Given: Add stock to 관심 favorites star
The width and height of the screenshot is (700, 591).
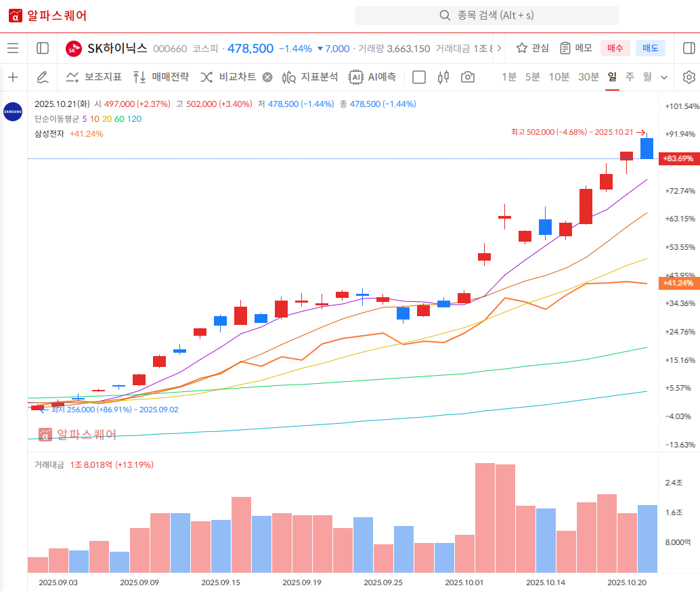Looking at the screenshot, I should pos(532,48).
